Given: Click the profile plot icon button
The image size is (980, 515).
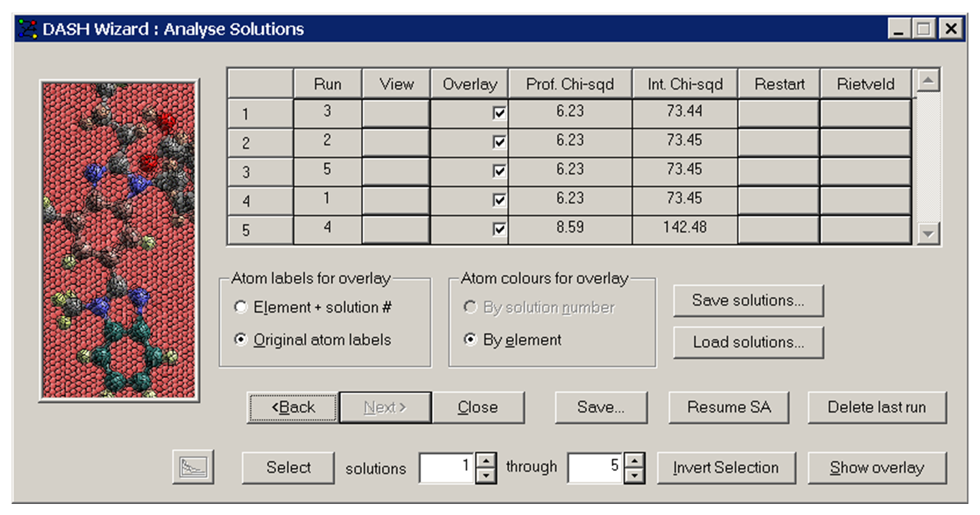Looking at the screenshot, I should click(x=193, y=467).
